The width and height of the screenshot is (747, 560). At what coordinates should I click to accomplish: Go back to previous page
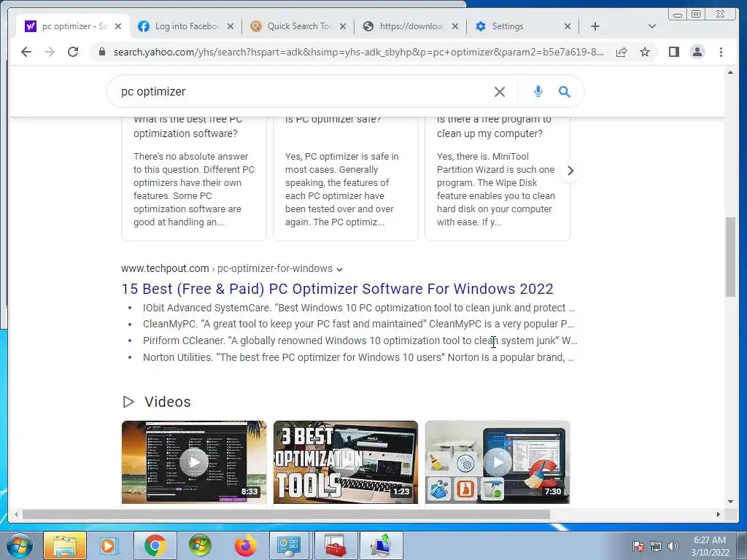pyautogui.click(x=26, y=52)
